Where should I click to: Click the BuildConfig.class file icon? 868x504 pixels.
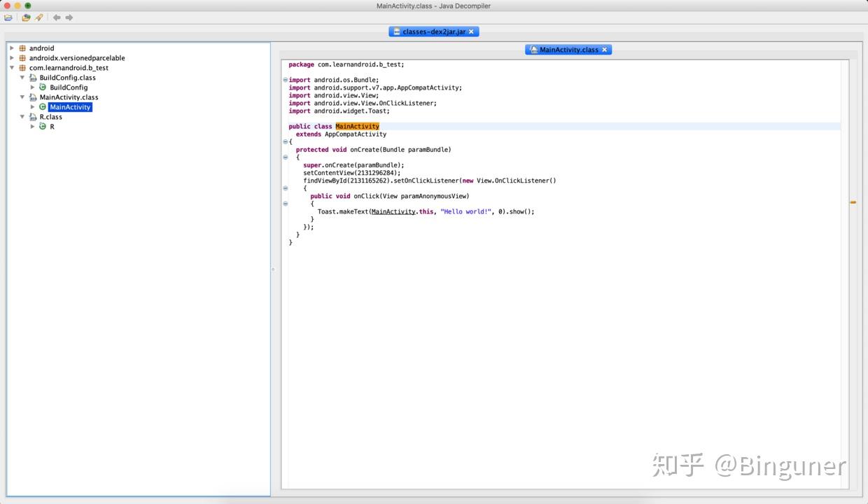pyautogui.click(x=33, y=78)
